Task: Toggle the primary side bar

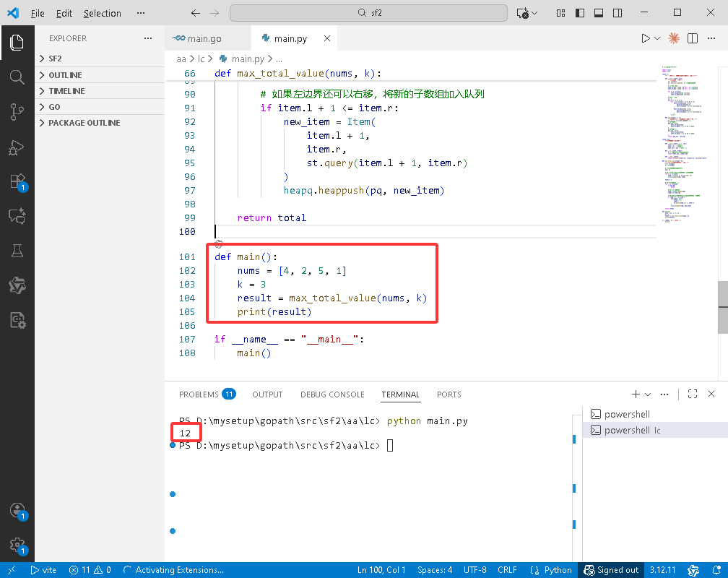Action: (580, 13)
